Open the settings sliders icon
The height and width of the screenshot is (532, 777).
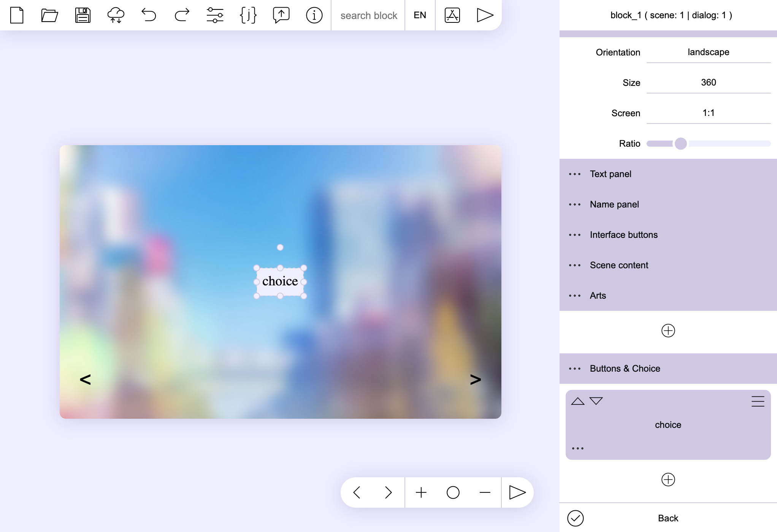215,15
